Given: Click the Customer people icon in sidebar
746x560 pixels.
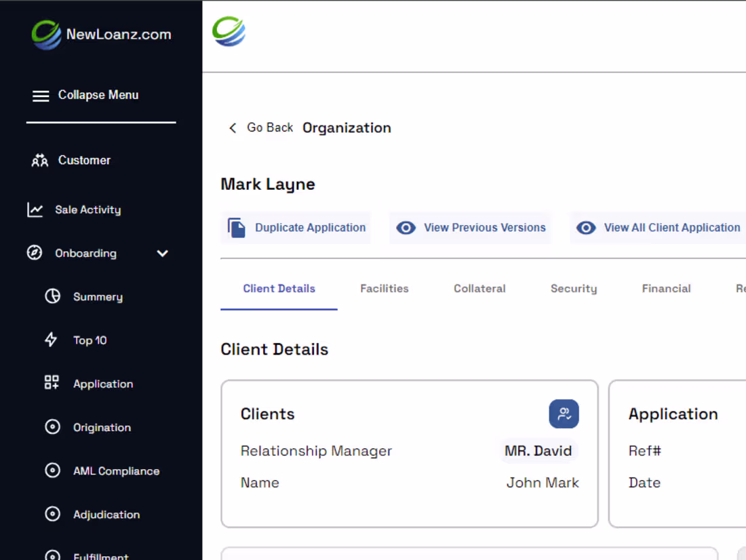Looking at the screenshot, I should pos(40,161).
